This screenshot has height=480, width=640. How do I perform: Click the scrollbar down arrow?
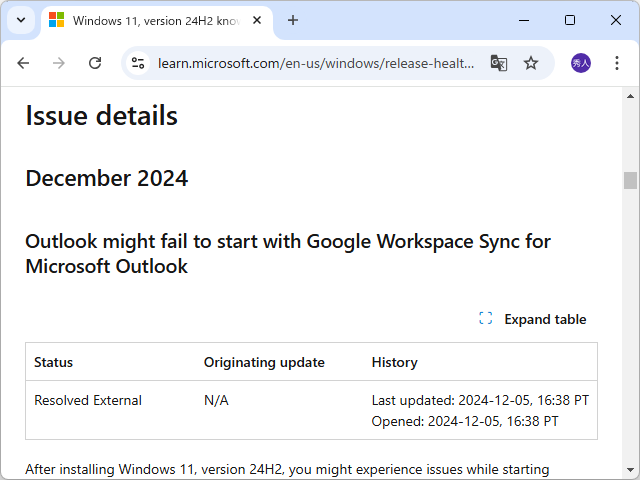[630, 471]
